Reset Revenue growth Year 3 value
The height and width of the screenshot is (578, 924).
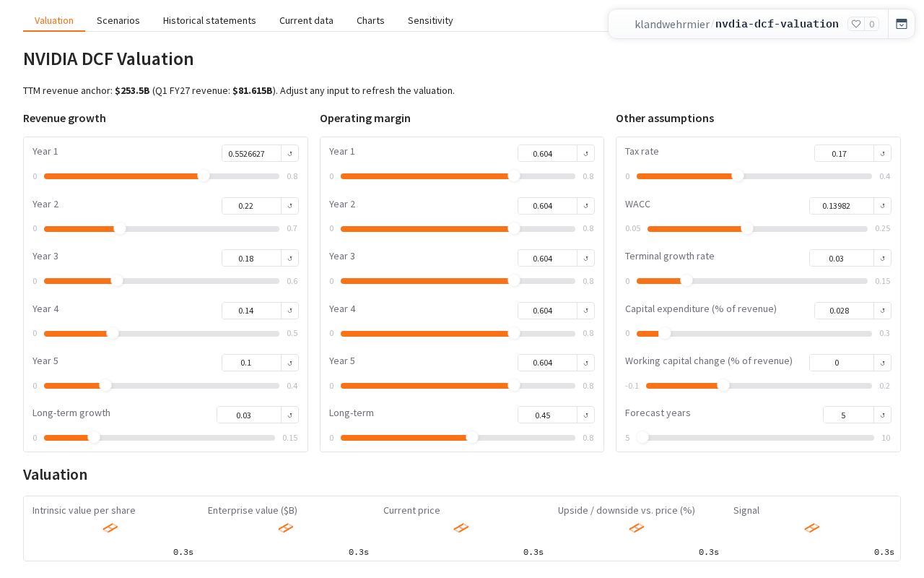(290, 258)
